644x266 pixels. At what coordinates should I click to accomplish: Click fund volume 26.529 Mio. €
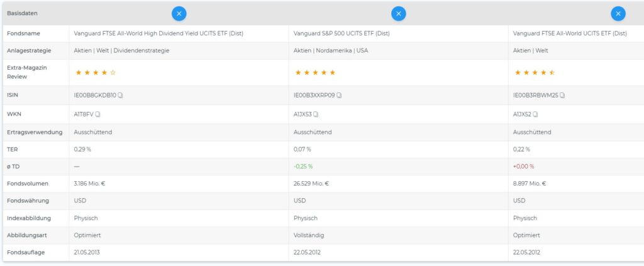[311, 184]
